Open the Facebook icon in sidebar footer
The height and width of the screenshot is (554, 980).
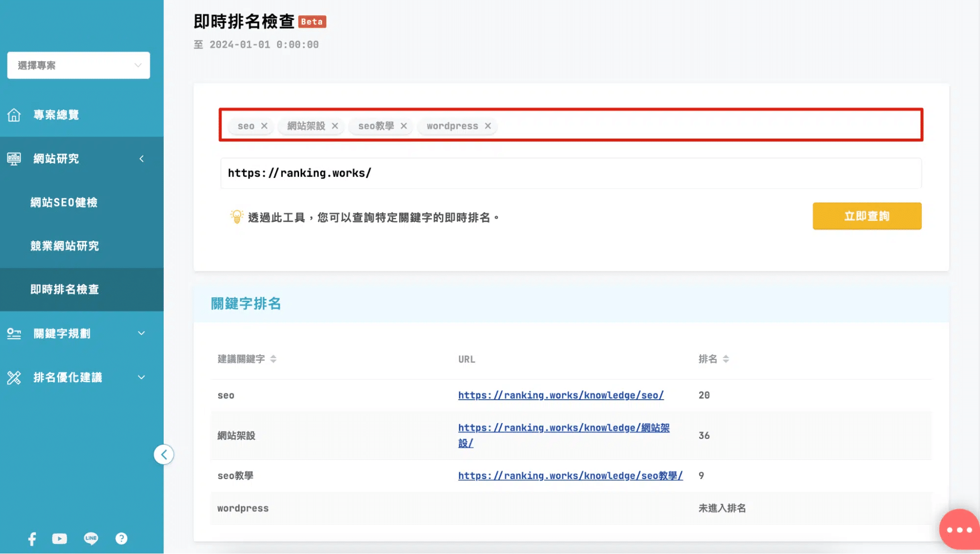32,539
